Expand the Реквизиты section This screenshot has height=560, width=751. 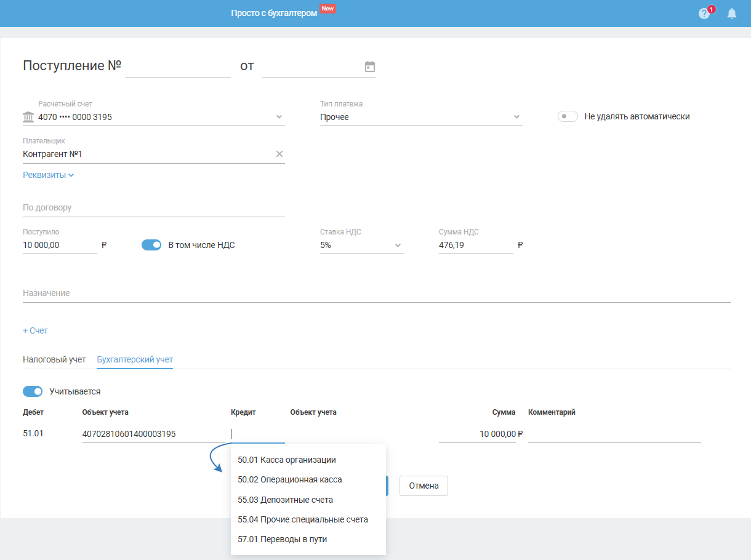coord(48,175)
